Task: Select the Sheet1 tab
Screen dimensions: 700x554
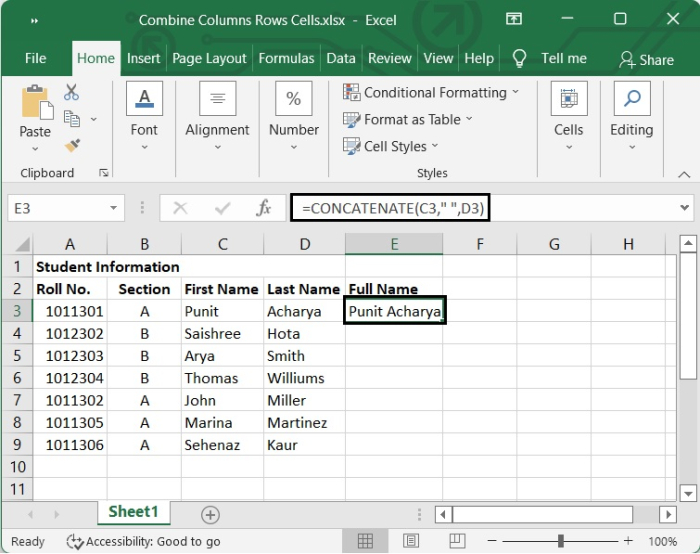Action: 133,512
